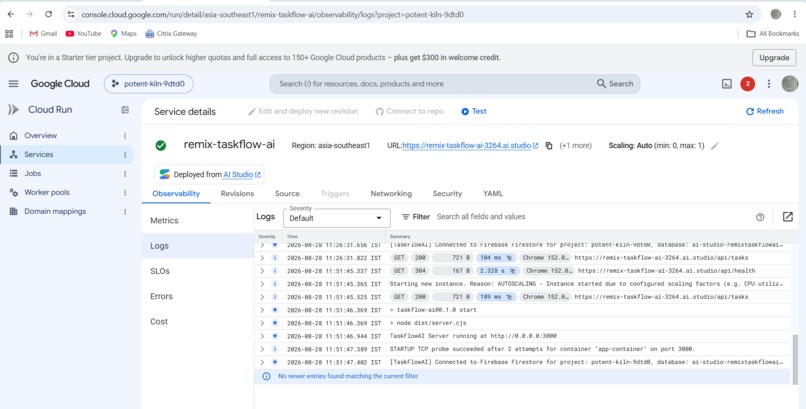
Task: Switch to YAML tab
Action: pyautogui.click(x=492, y=194)
